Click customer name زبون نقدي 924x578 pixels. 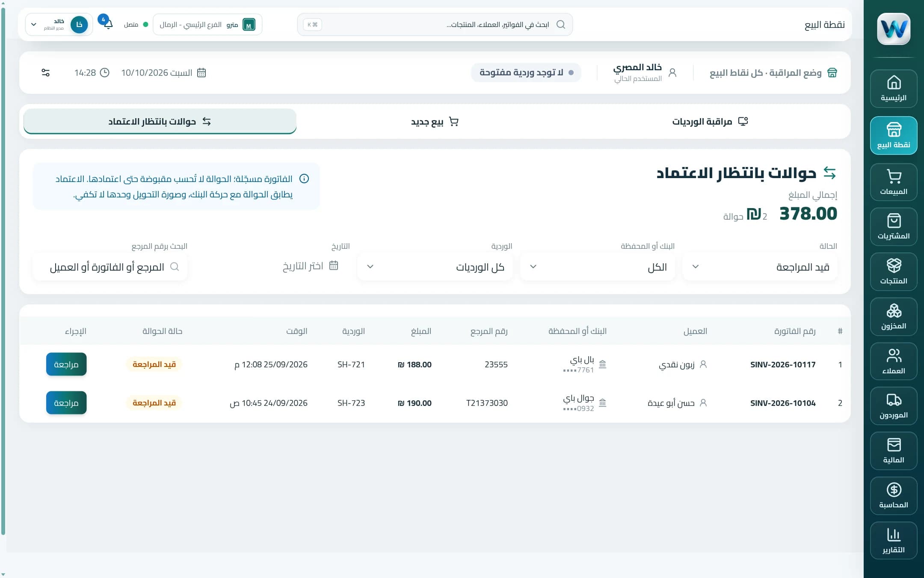[677, 364]
